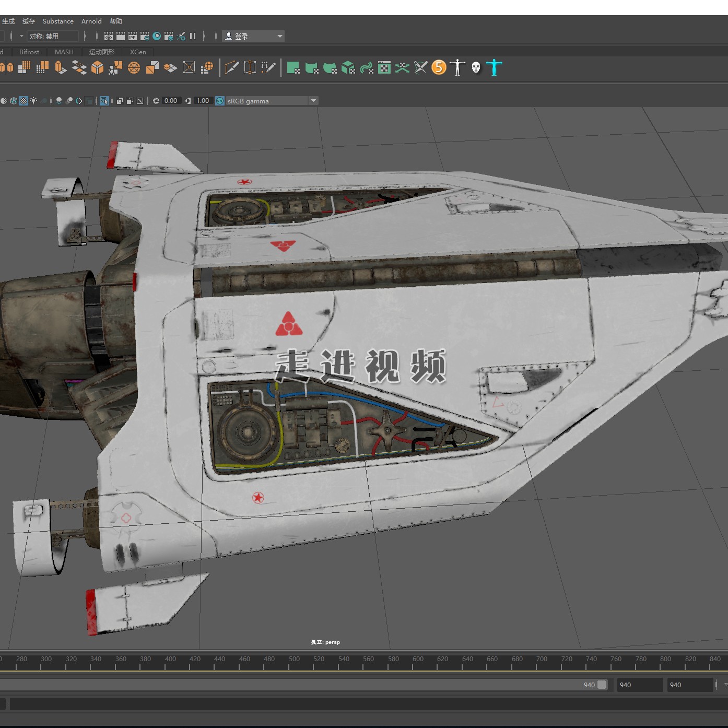Image resolution: width=728 pixels, height=728 pixels.
Task: Open the 生成 menu
Action: [x=8, y=21]
